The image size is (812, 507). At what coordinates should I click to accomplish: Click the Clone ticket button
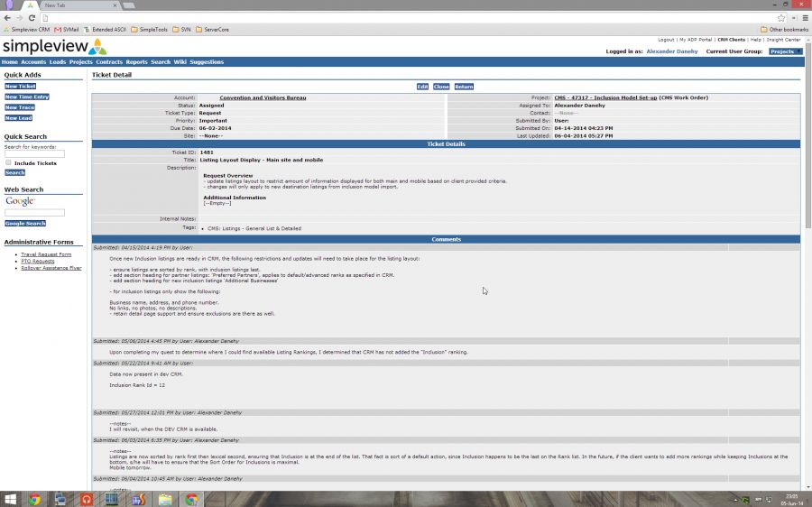441,87
